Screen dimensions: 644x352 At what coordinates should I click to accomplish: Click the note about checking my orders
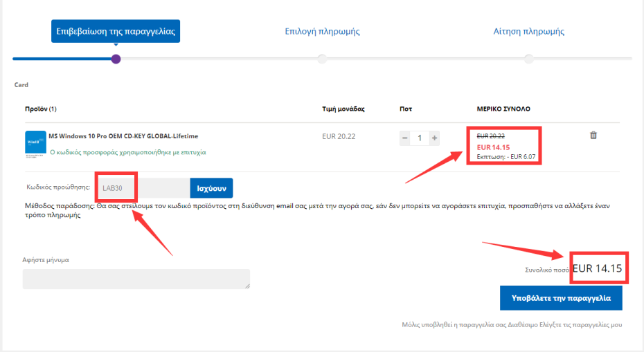pyautogui.click(x=512, y=324)
